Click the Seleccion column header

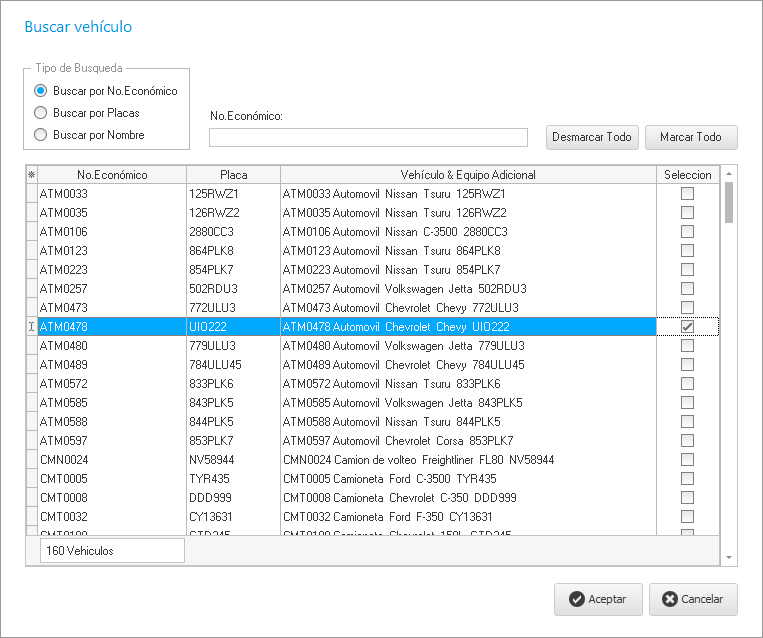687,175
